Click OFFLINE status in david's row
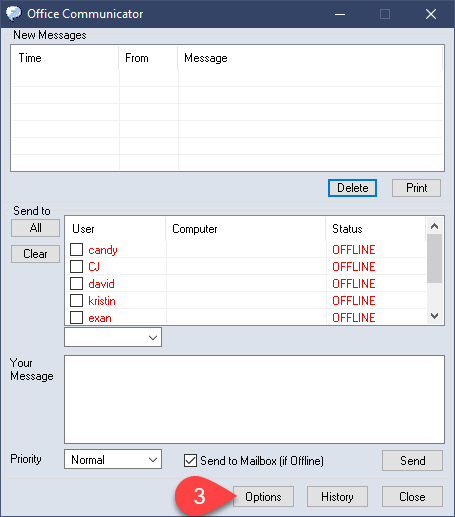Viewport: 455px width, 517px height. pyautogui.click(x=354, y=284)
